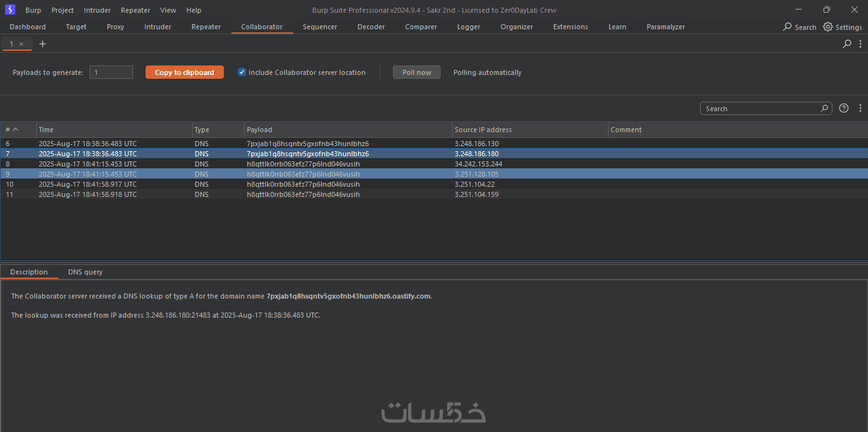Sort interactions by Type column

tap(218, 130)
